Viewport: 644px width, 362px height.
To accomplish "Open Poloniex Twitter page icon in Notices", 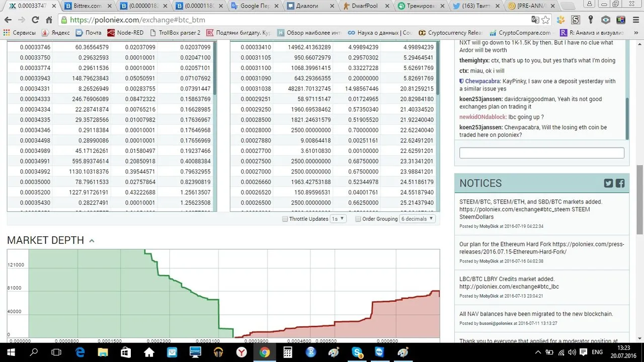I will (608, 183).
